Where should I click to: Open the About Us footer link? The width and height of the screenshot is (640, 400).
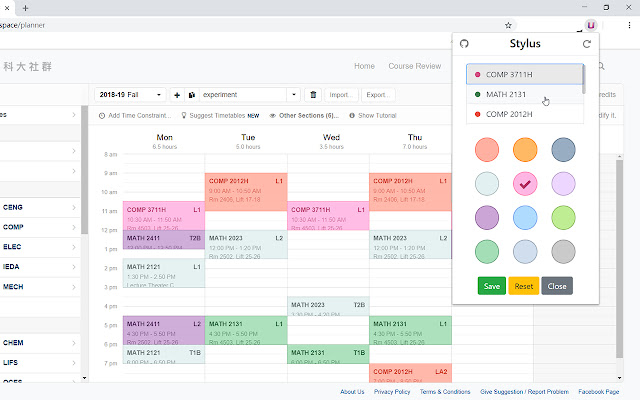pyautogui.click(x=352, y=392)
